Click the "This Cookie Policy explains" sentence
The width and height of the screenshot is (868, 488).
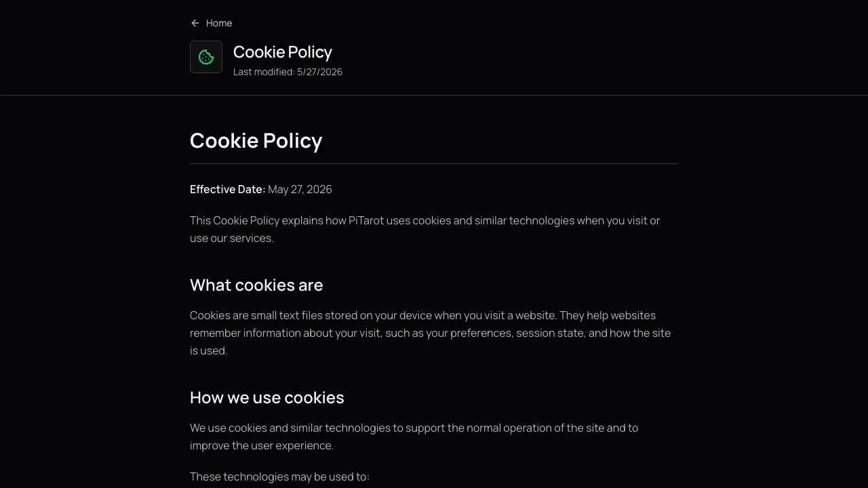click(x=425, y=229)
